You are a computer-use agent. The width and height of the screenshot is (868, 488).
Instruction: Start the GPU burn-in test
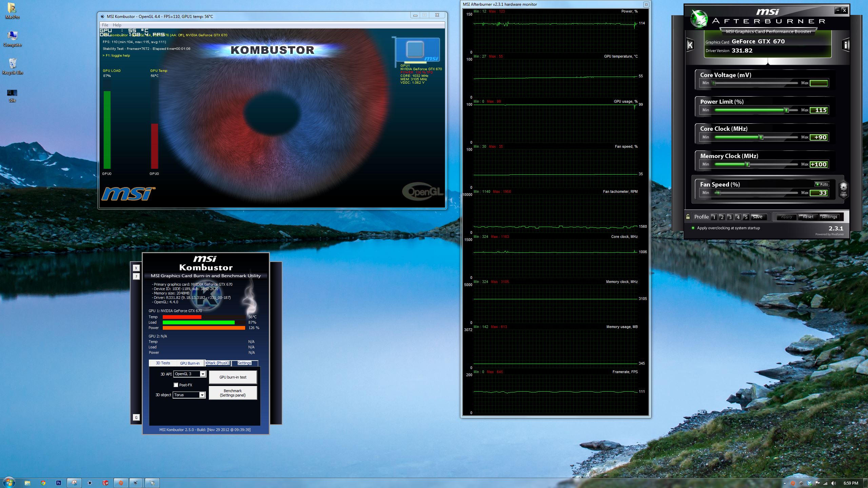233,377
